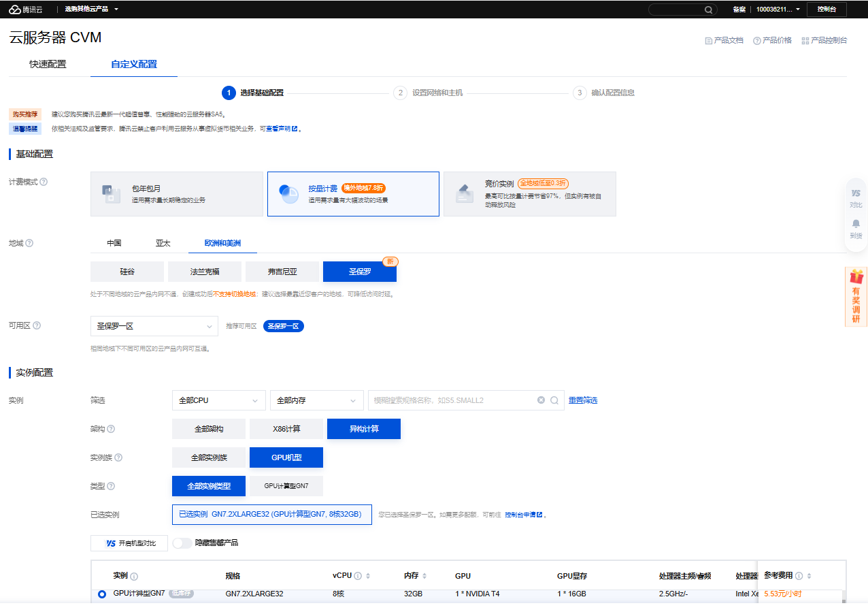Open the account ID 100036211 dropdown
Viewport: 868px width, 612px height.
778,10
